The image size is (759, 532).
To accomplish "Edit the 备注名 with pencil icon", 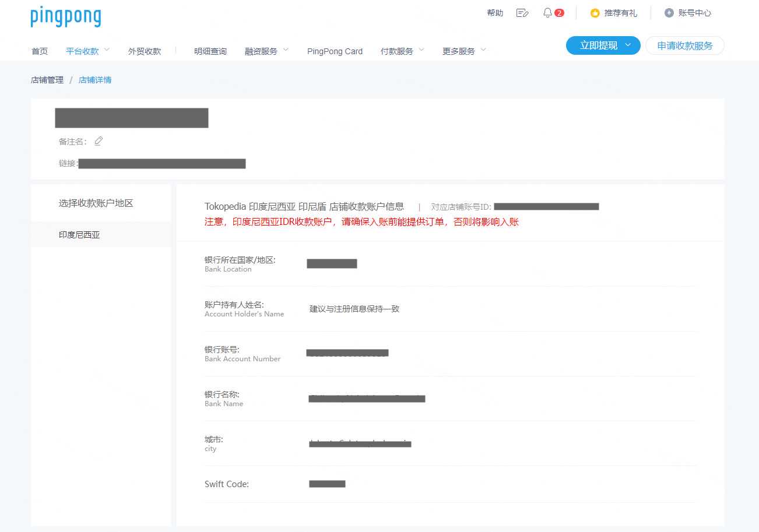I will tap(99, 141).
